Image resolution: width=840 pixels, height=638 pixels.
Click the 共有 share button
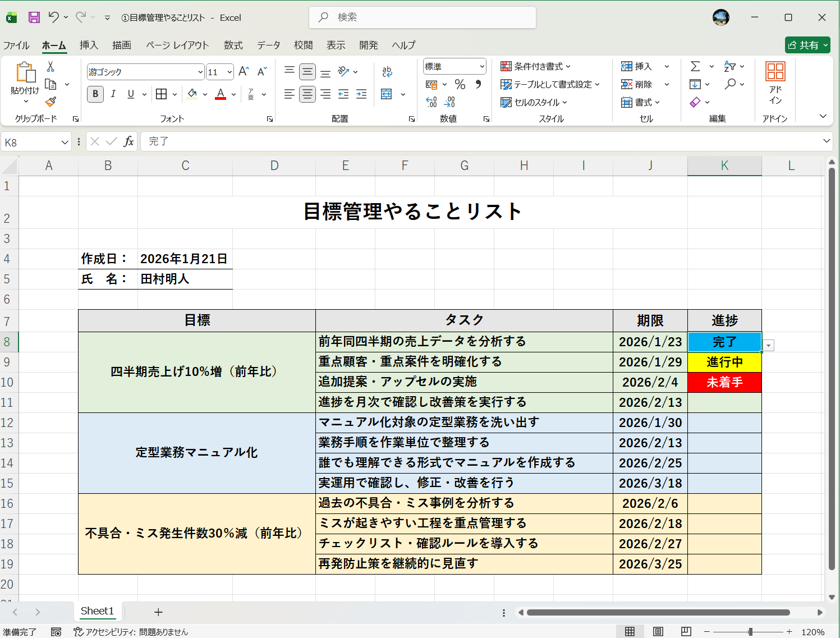pos(807,45)
